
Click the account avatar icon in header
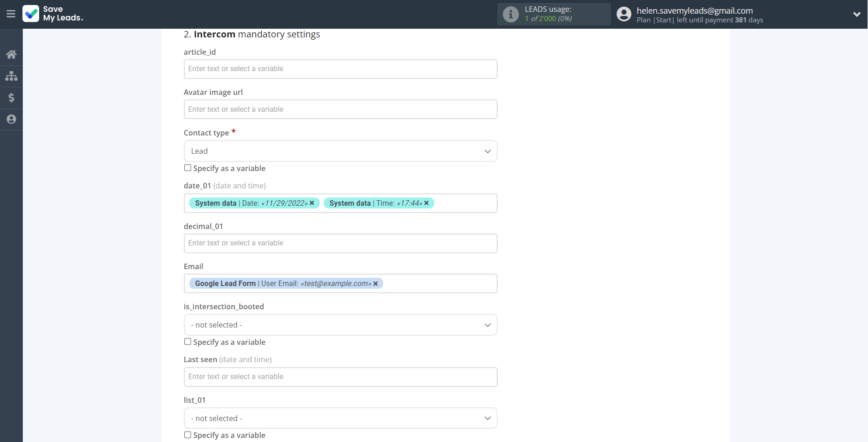point(624,14)
